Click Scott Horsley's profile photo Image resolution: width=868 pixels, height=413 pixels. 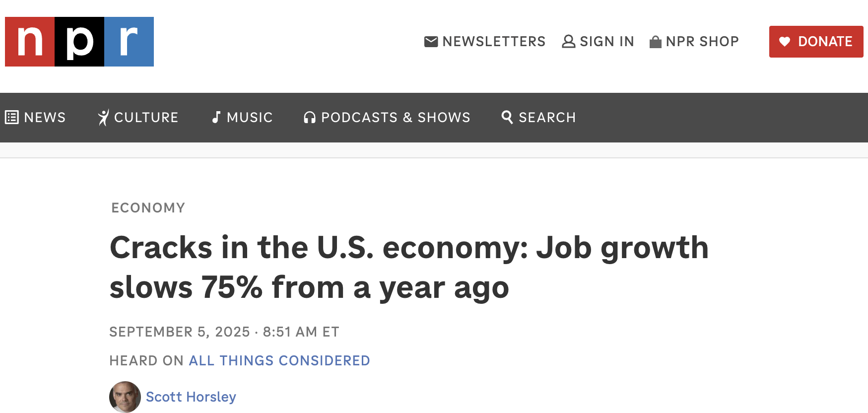tap(125, 397)
